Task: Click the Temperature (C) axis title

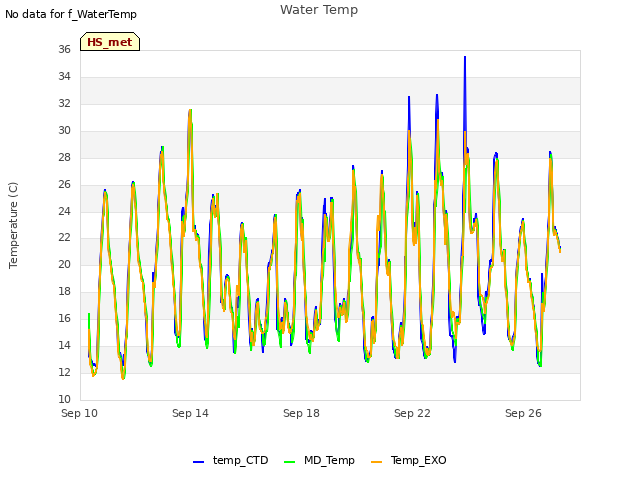Action: click(x=13, y=225)
